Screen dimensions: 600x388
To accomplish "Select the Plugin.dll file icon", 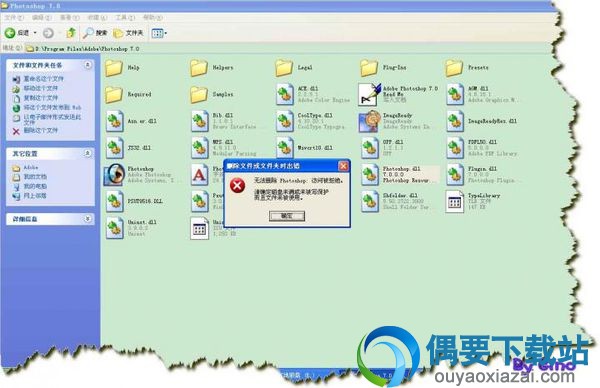I will [x=455, y=174].
